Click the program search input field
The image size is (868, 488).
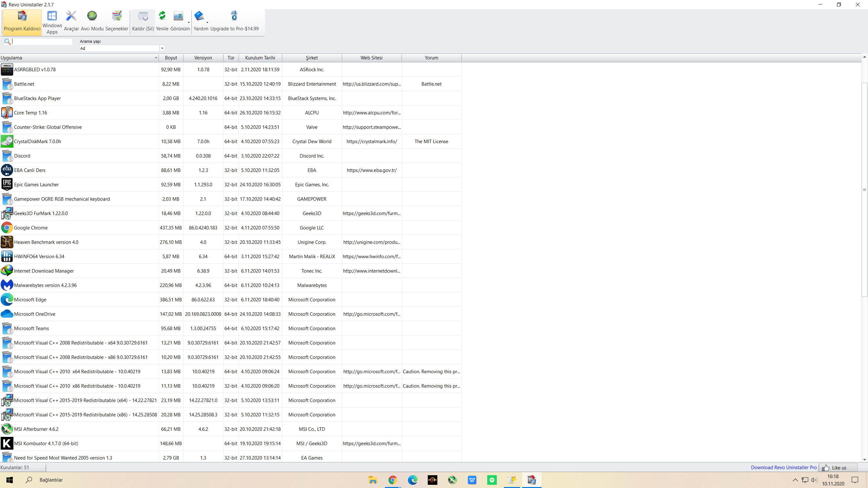point(42,42)
